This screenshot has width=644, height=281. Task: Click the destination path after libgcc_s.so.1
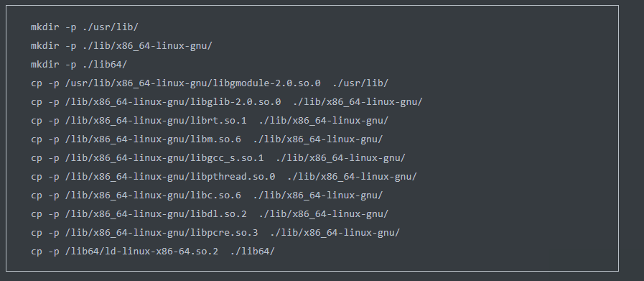tap(340, 158)
